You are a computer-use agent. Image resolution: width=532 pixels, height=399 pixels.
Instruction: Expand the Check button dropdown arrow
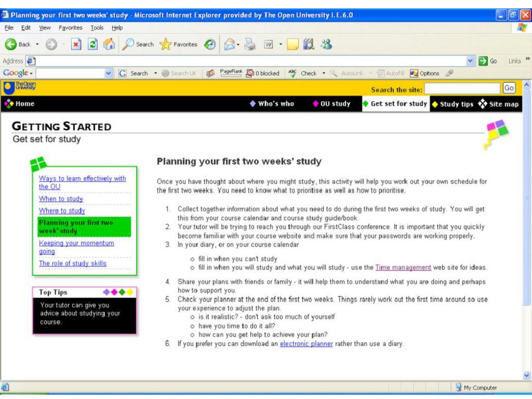coord(324,73)
